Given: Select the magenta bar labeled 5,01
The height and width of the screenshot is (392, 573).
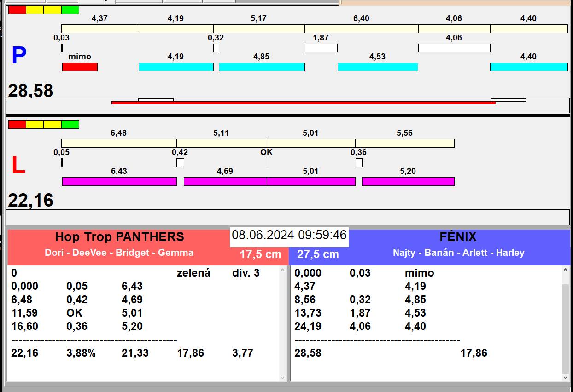Looking at the screenshot, I should point(311,181).
